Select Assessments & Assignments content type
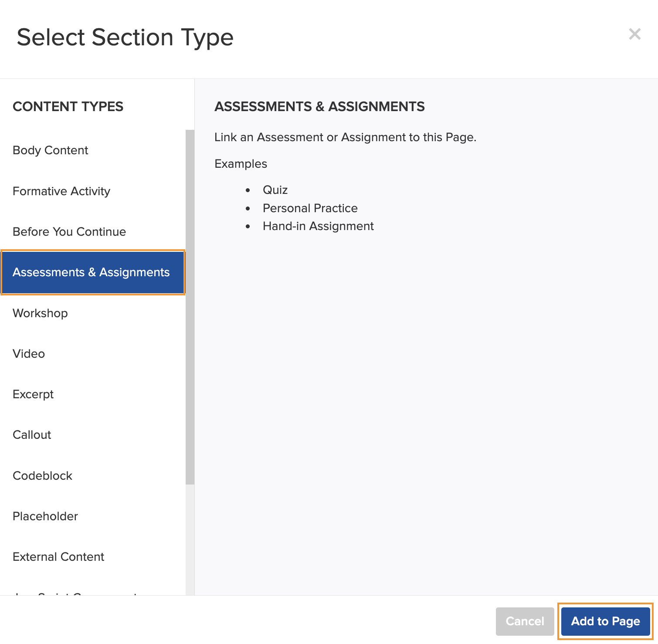 (91, 272)
